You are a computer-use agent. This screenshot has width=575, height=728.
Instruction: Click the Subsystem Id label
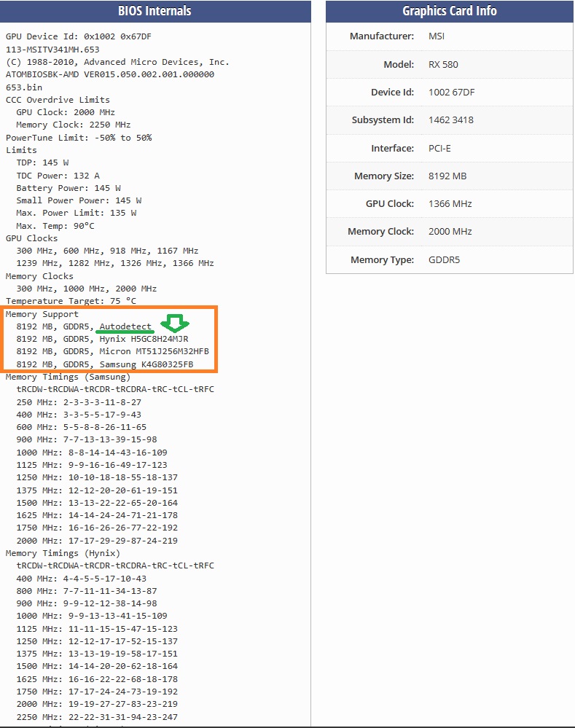(x=383, y=120)
